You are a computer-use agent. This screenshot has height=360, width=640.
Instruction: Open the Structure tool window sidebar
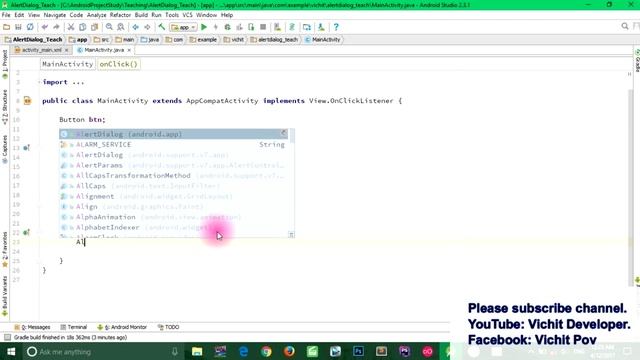[x=5, y=107]
